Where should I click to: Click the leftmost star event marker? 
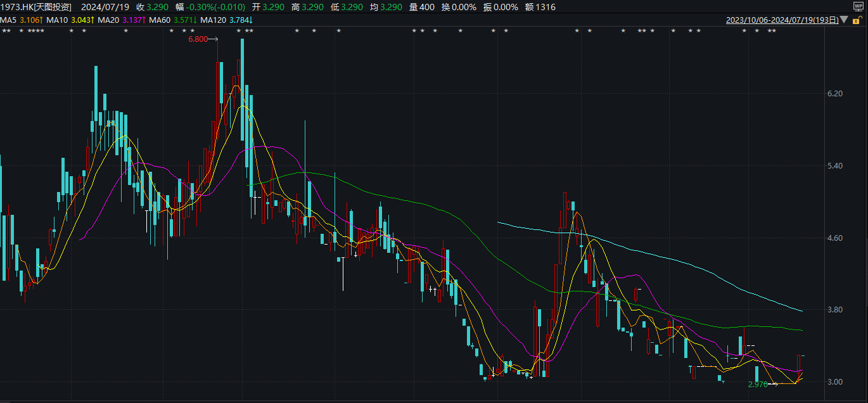[3, 31]
